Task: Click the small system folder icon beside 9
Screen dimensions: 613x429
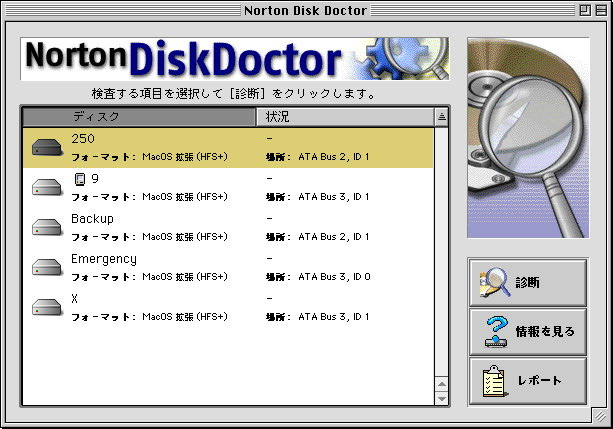Action: [80, 179]
